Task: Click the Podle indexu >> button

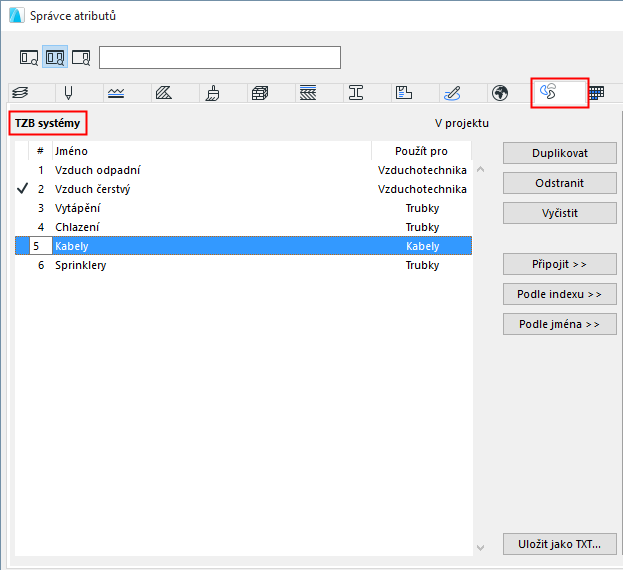Action: (x=559, y=294)
